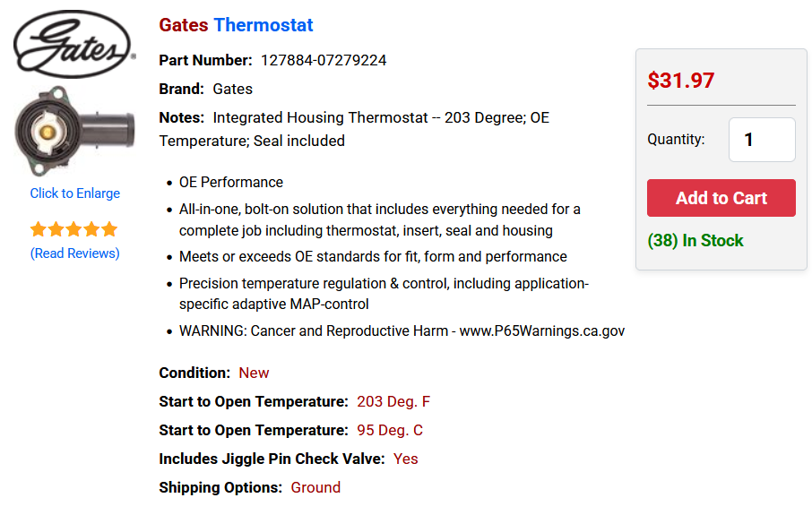
Task: Click the Ground shipping option value
Action: tap(315, 488)
